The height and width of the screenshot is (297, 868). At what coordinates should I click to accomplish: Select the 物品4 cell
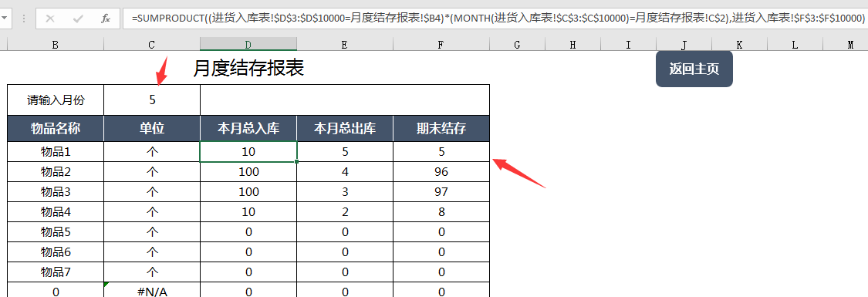(56, 212)
